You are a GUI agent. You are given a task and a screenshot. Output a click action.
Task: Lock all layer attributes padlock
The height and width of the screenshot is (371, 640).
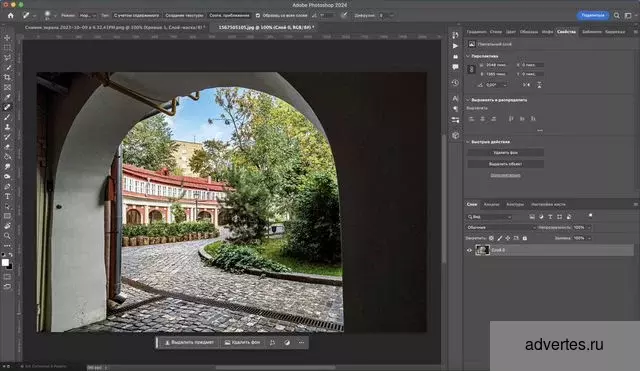525,238
